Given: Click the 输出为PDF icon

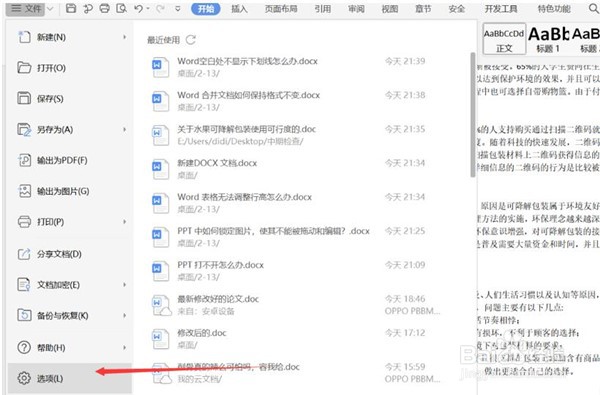Looking at the screenshot, I should 24,160.
